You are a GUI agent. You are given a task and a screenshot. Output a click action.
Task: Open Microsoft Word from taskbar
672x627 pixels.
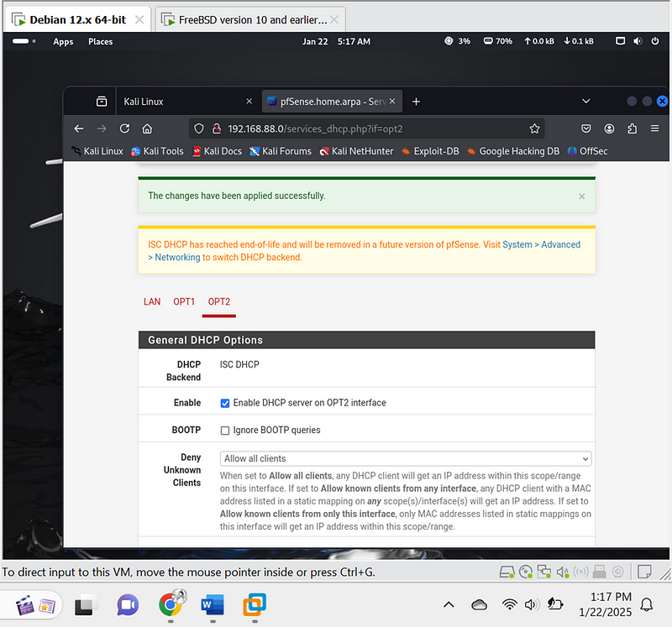[x=213, y=604]
